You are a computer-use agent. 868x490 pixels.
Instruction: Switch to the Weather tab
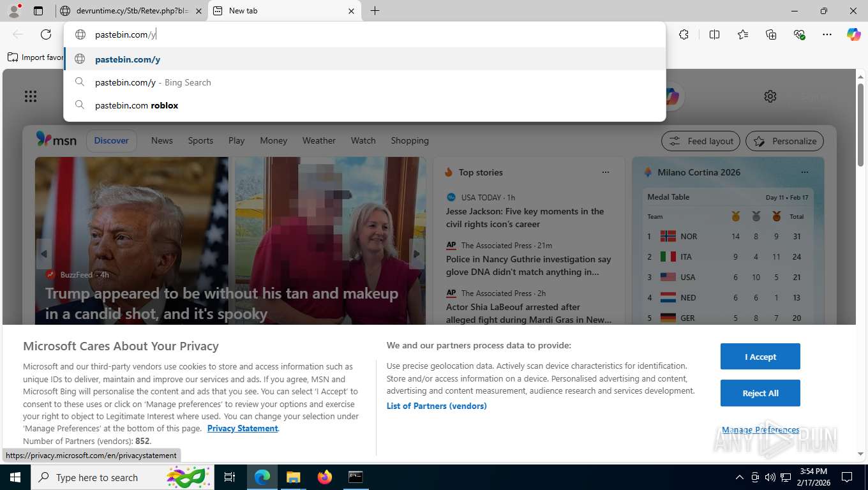(x=319, y=140)
